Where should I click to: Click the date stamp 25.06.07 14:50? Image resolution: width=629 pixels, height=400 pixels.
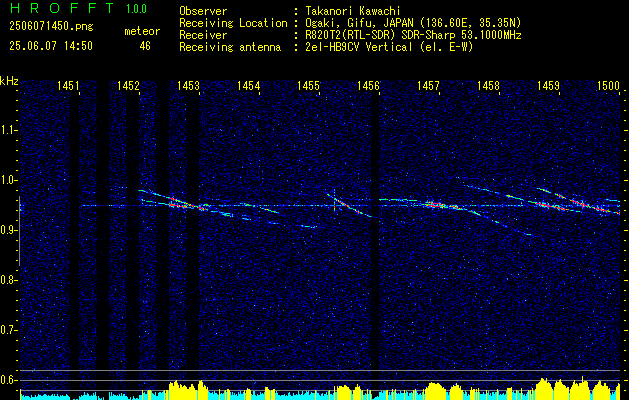(51, 46)
